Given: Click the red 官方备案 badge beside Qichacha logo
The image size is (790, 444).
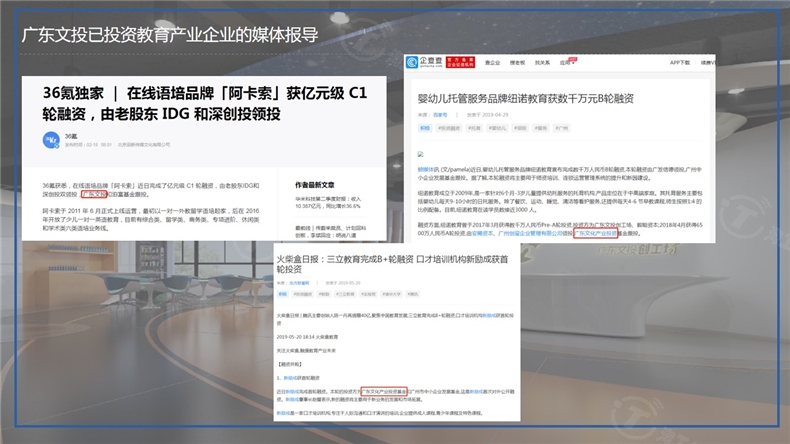Looking at the screenshot, I should (x=462, y=63).
